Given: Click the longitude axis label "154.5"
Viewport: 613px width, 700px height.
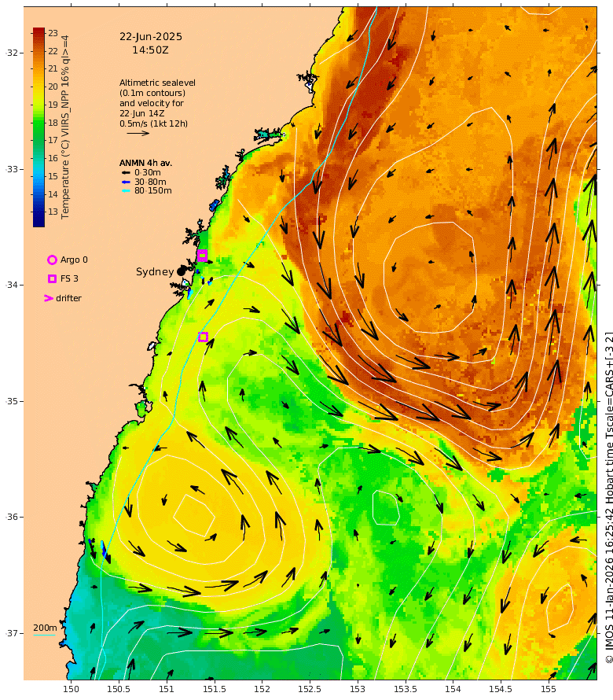Looking at the screenshot, I should click(501, 689).
